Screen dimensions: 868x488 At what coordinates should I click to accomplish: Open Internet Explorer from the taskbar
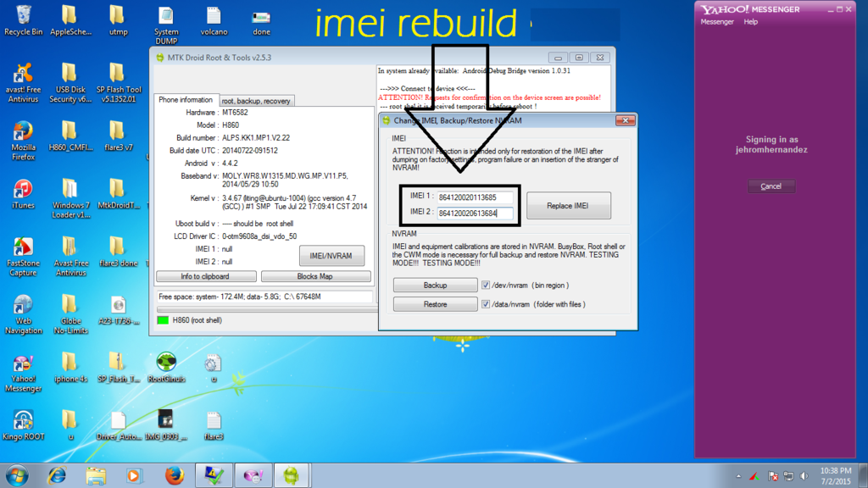point(57,475)
